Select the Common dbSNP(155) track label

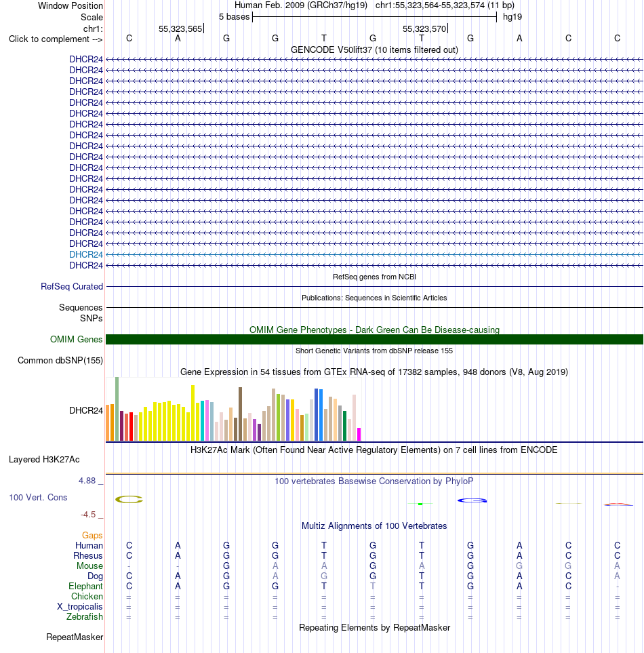[60, 360]
